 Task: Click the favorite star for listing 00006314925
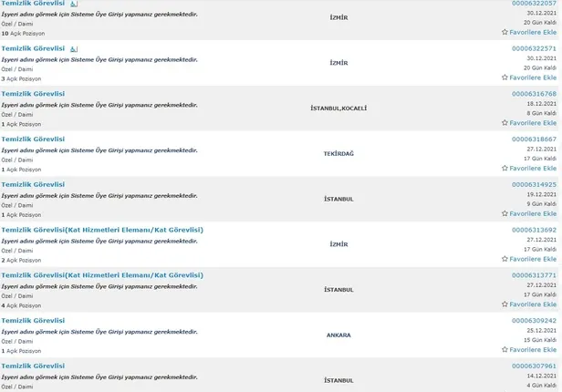click(505, 214)
